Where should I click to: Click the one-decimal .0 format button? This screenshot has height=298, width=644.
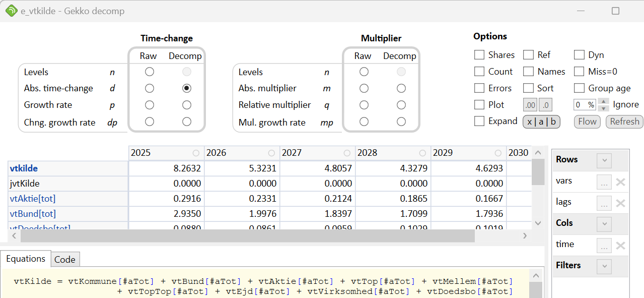(x=546, y=105)
